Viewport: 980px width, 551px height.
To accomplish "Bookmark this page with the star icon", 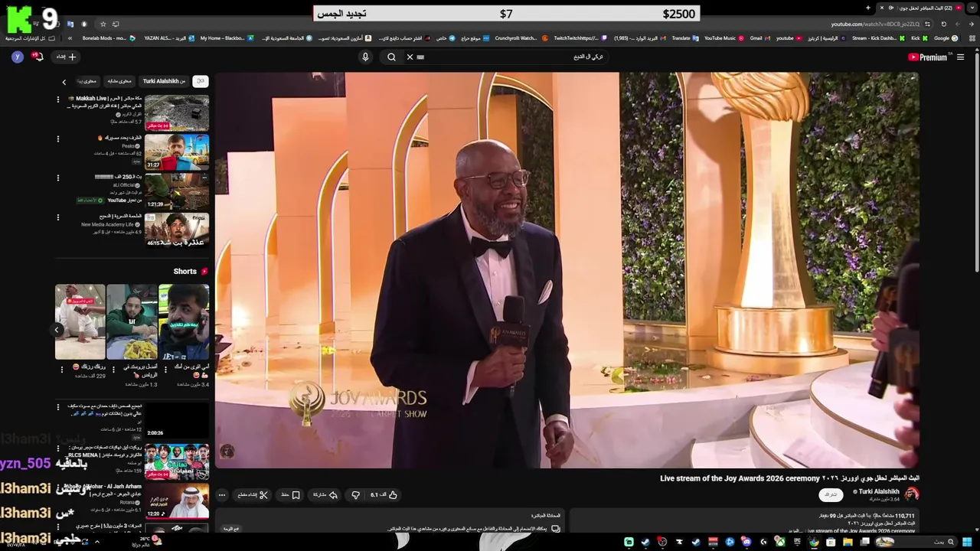I will (x=104, y=24).
